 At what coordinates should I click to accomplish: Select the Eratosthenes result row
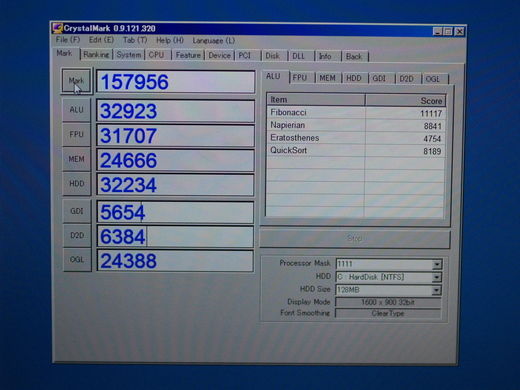[x=356, y=138]
